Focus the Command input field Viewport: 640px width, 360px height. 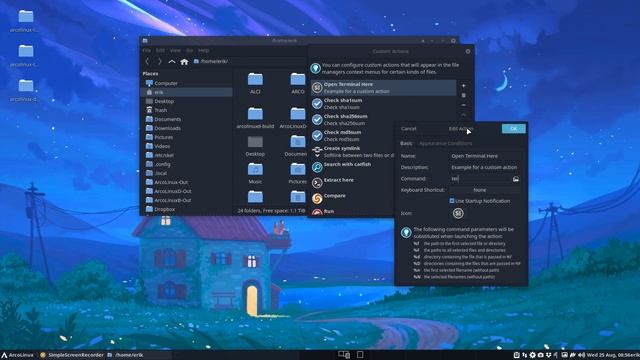(x=480, y=179)
